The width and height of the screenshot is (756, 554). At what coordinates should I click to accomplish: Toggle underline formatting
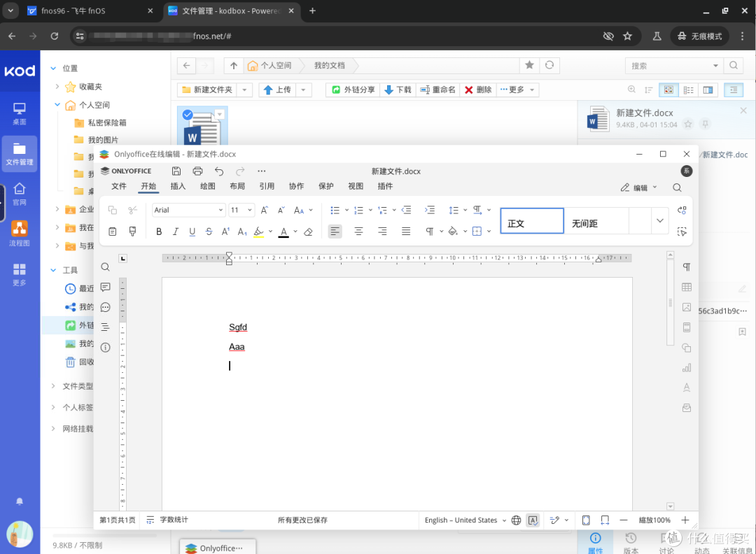(x=192, y=232)
